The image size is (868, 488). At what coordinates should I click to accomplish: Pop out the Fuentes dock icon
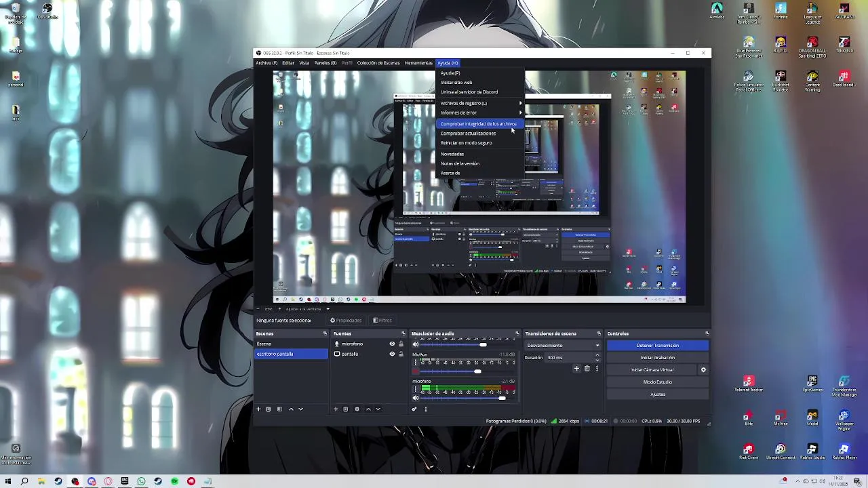(x=403, y=333)
